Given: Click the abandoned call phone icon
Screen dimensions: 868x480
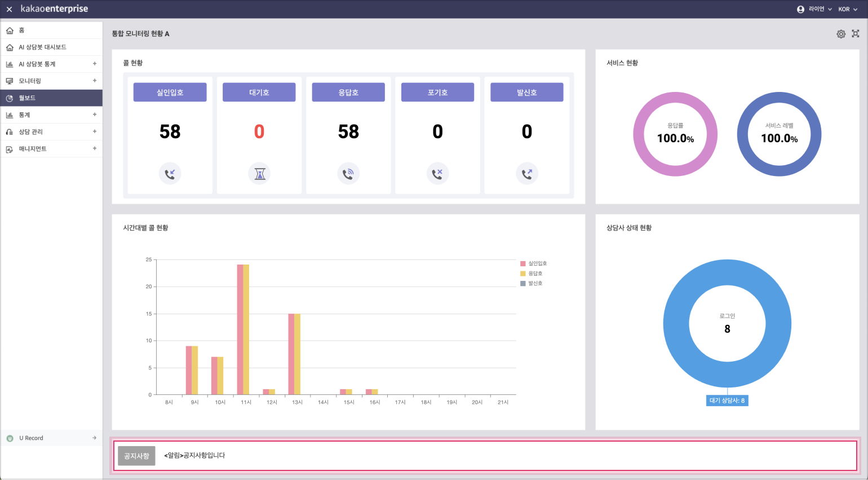Looking at the screenshot, I should pyautogui.click(x=437, y=174).
